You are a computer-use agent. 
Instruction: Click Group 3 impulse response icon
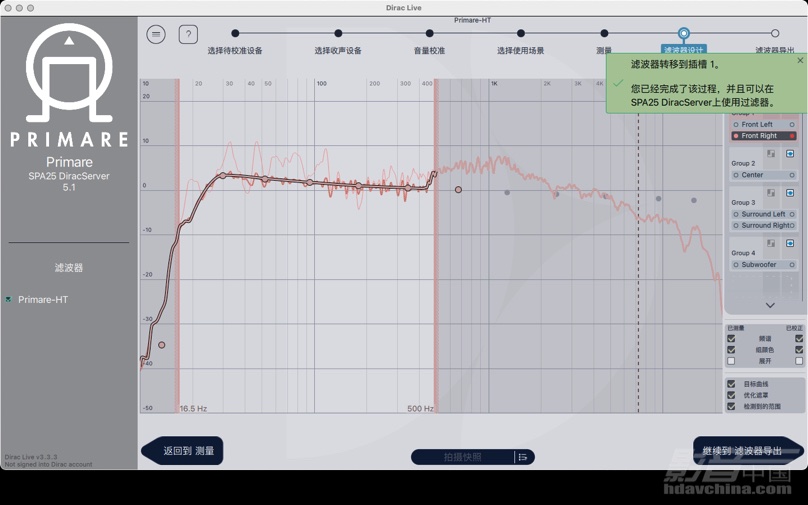[x=771, y=193]
